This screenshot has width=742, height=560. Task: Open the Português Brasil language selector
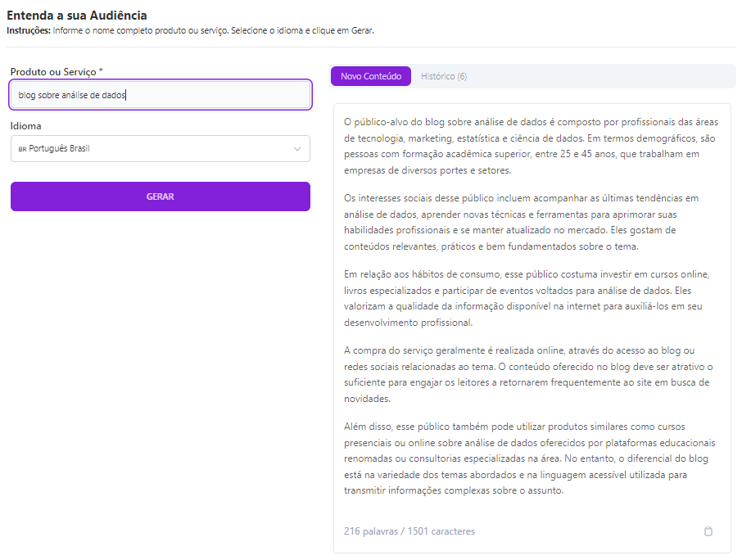point(160,148)
